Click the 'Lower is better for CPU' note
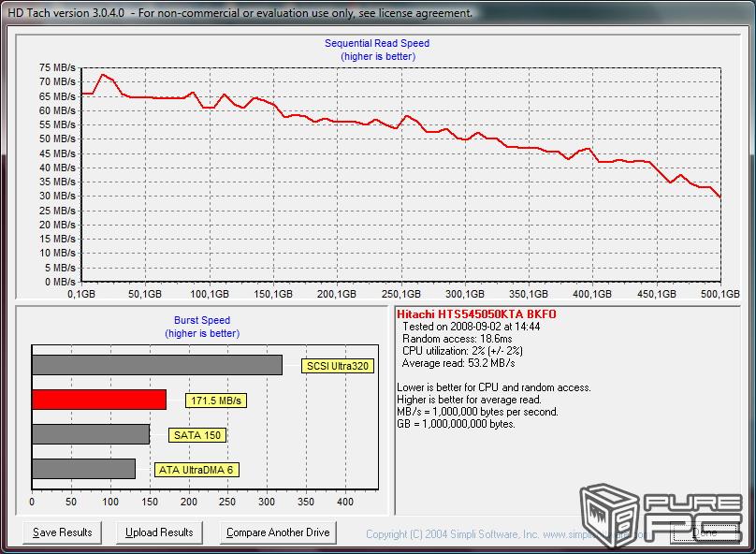 coord(494,387)
